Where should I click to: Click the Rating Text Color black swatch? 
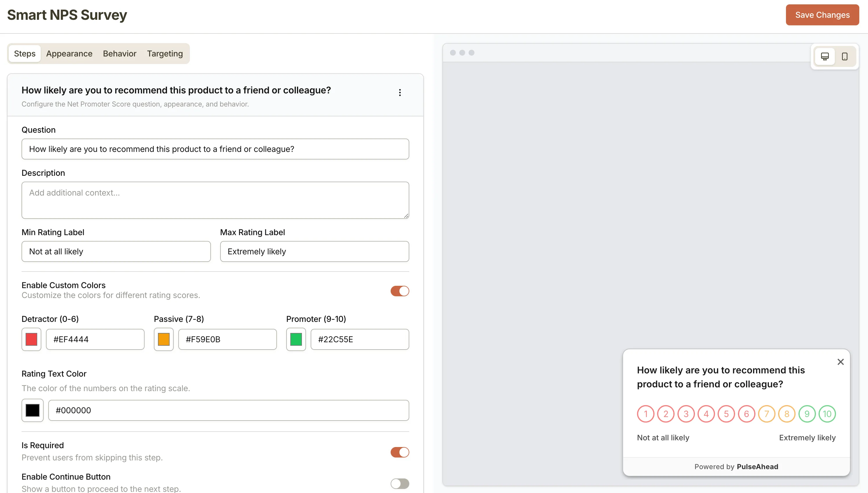pos(32,410)
